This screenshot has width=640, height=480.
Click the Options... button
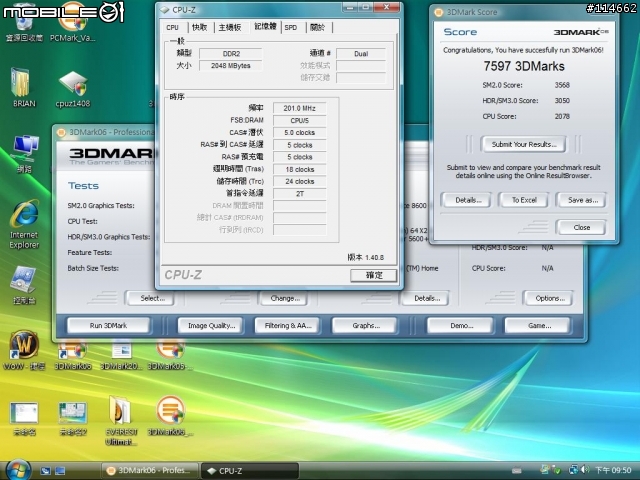549,298
